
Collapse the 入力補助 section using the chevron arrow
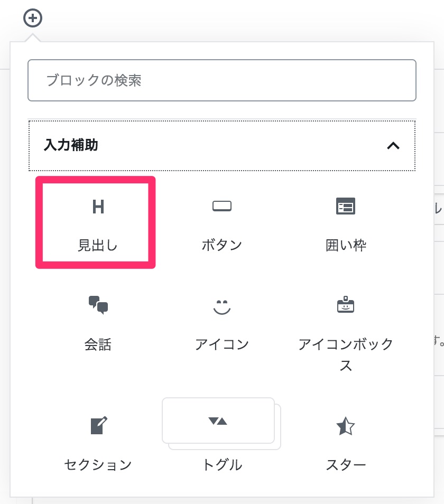pos(393,146)
